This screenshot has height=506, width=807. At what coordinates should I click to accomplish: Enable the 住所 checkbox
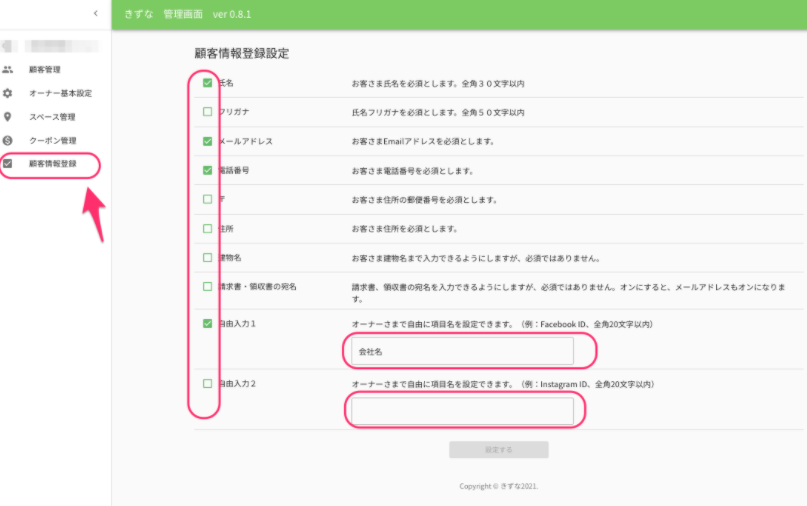207,228
